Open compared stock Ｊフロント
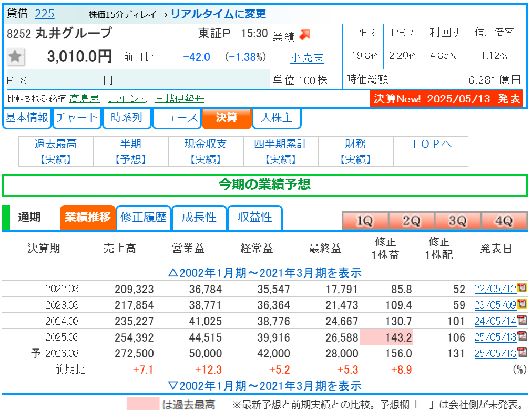Image resolution: width=532 pixels, height=411 pixels. [x=126, y=99]
